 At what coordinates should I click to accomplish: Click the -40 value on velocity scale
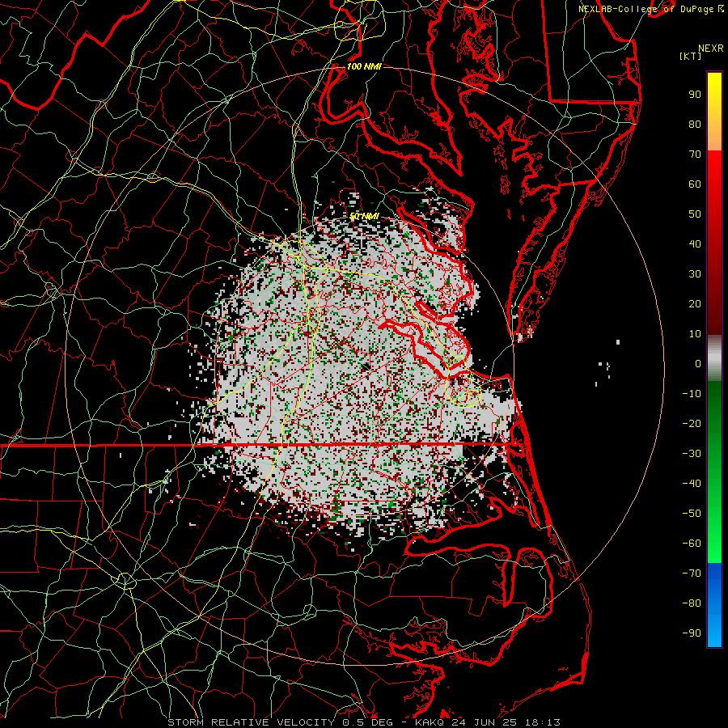[x=692, y=484]
